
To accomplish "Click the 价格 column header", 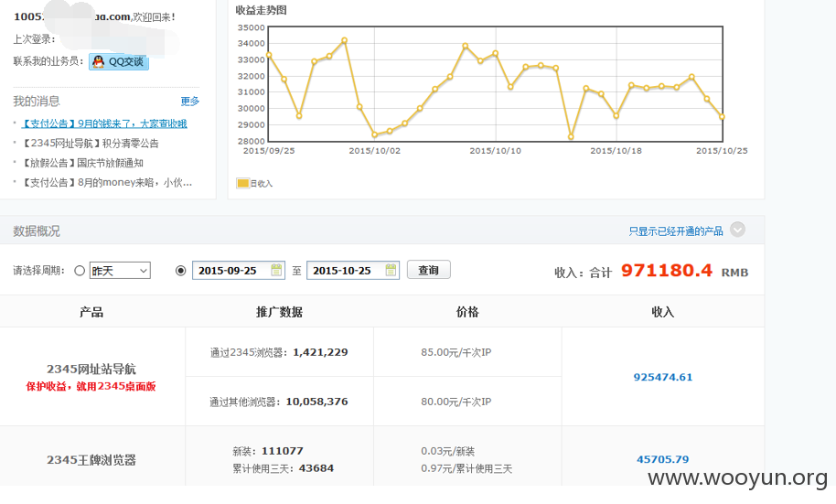I will (x=467, y=312).
